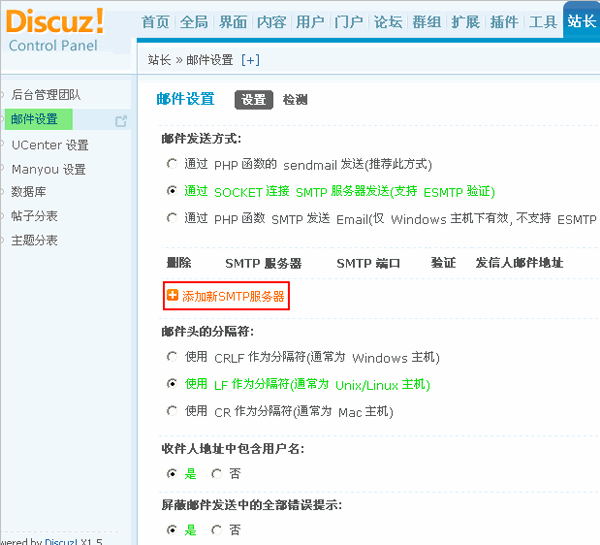Open the 群组 top menu

(x=427, y=22)
